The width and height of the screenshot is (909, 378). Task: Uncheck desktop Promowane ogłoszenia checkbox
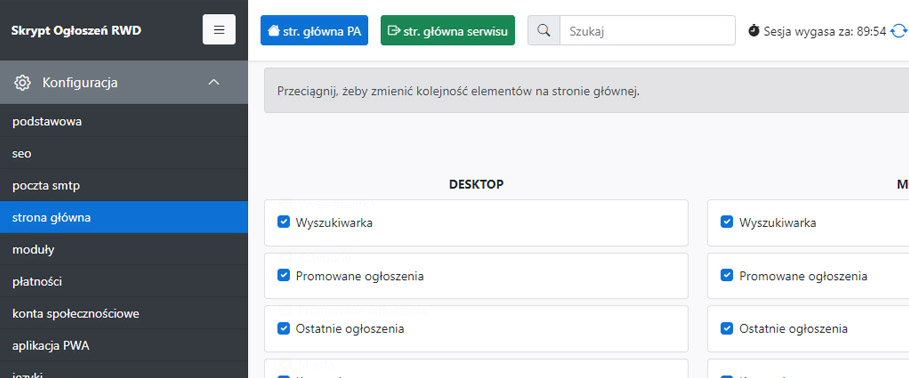(x=283, y=275)
